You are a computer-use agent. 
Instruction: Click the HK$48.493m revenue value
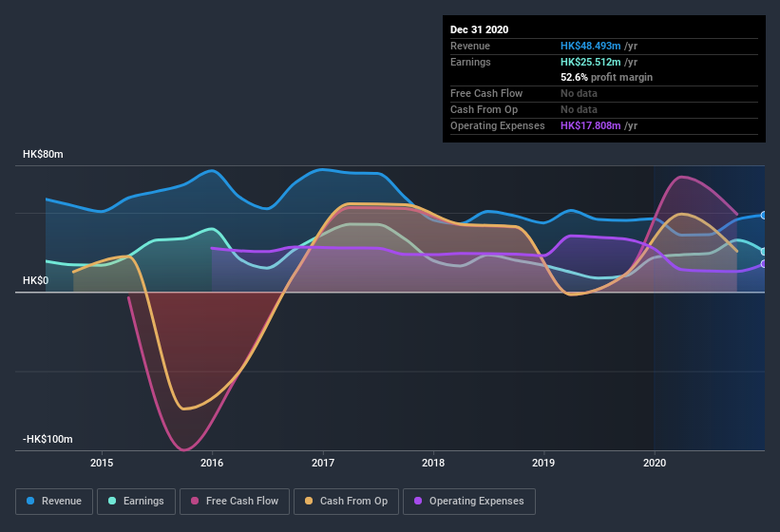click(591, 46)
